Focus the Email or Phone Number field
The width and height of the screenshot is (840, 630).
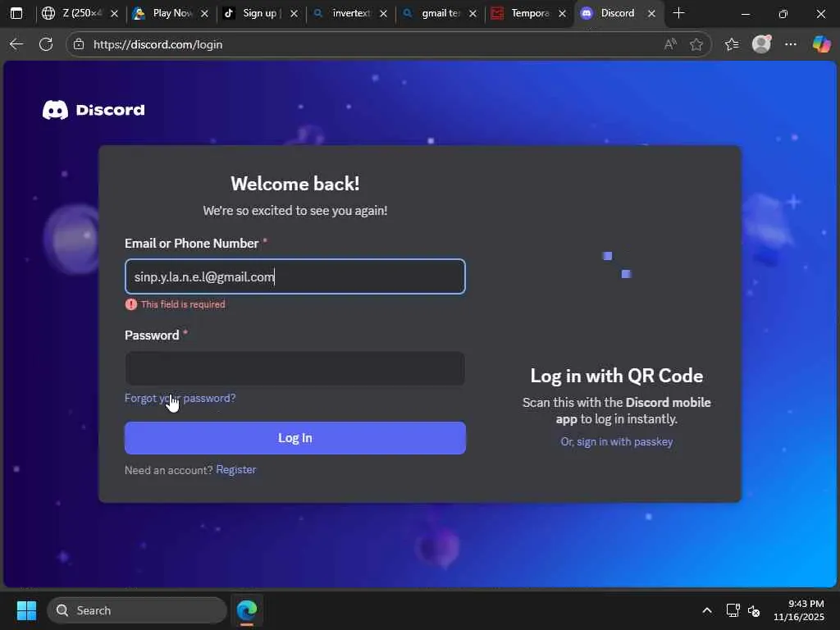click(x=295, y=276)
